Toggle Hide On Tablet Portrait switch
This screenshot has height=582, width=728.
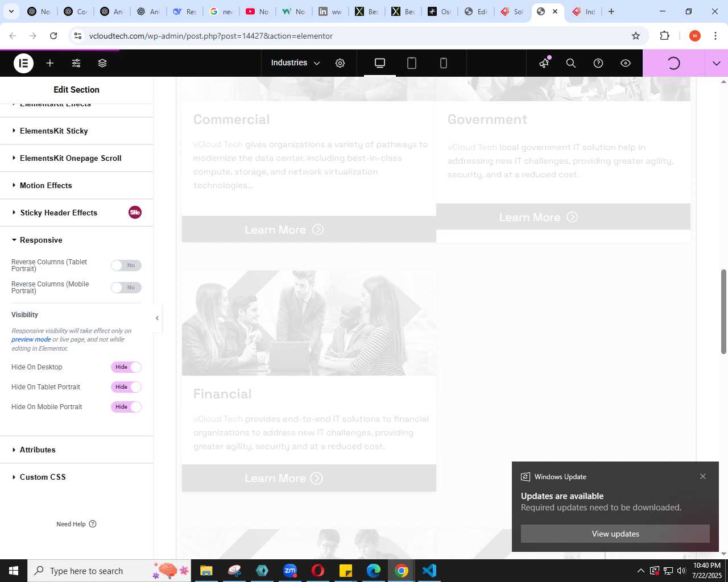(x=126, y=387)
